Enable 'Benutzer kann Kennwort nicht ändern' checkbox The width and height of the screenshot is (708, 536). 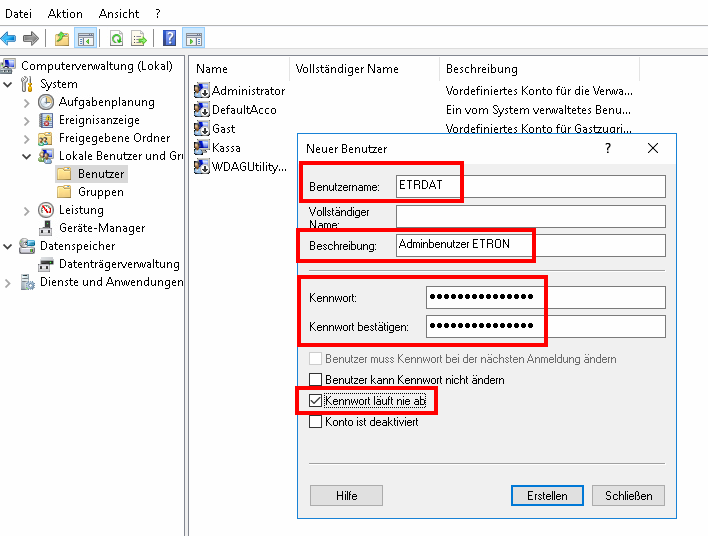(x=316, y=380)
